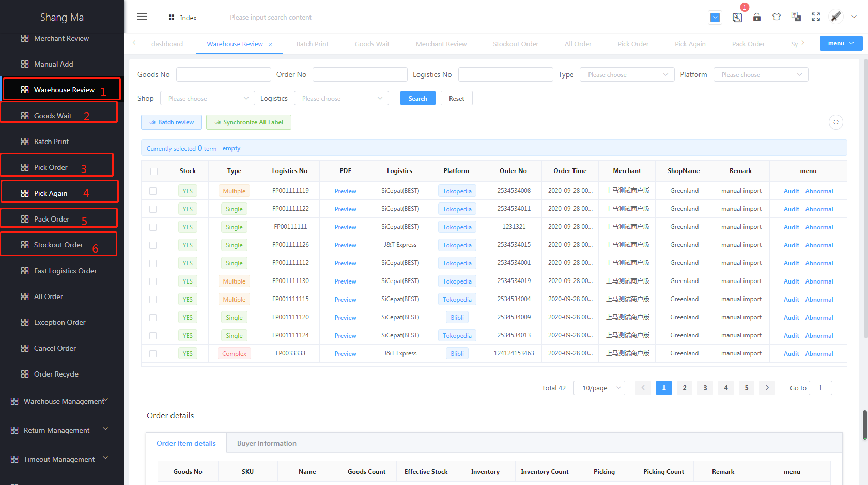The width and height of the screenshot is (868, 485).
Task: Click the Go to page input
Action: pos(820,388)
